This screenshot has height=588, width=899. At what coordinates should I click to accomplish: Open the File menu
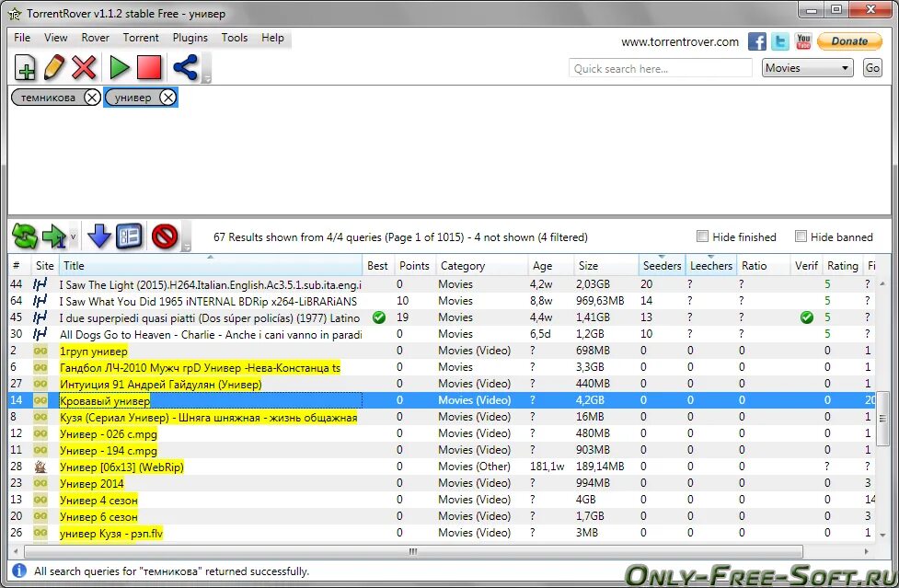22,38
